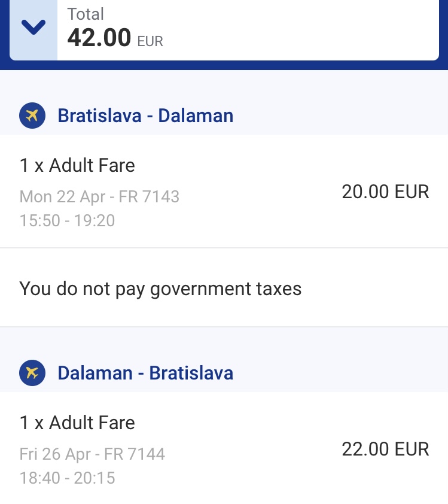Click the outbound flight plane icon

[x=32, y=116]
